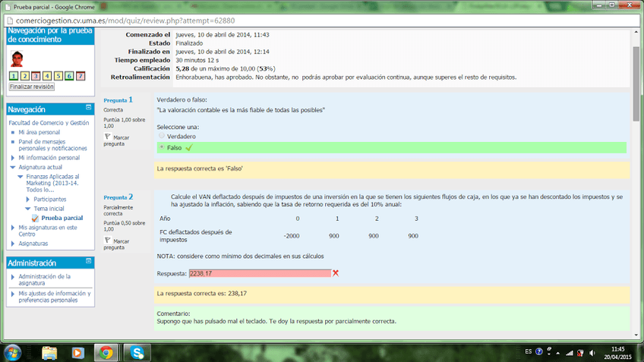644x362 pixels.
Task: Click the Tiempo empleado value
Action: point(197,60)
